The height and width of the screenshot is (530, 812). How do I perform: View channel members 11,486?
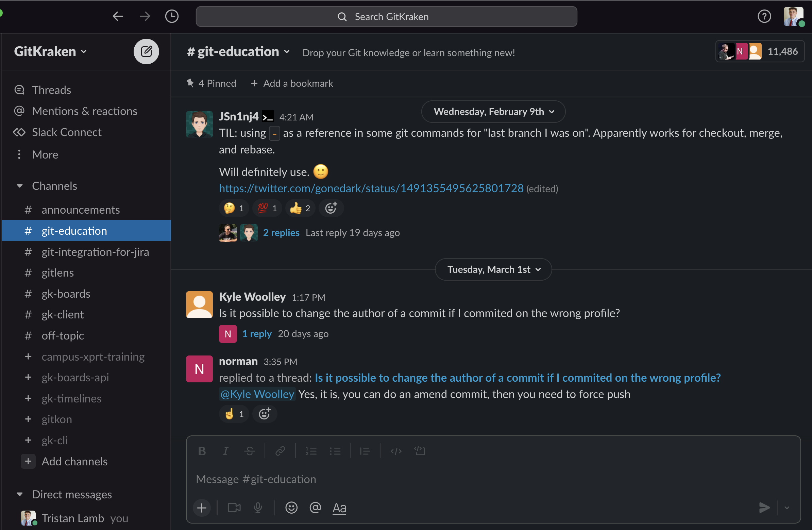click(x=760, y=51)
